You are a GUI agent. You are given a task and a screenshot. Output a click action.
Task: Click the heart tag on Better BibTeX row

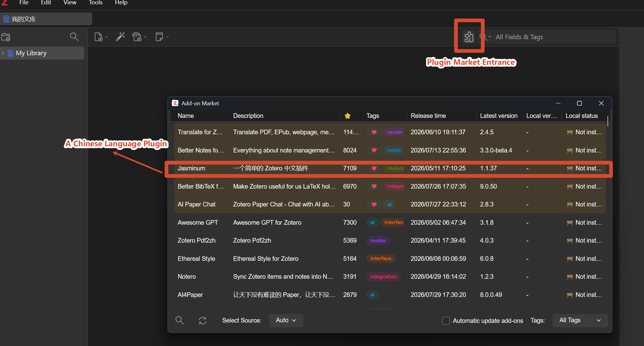coord(374,186)
